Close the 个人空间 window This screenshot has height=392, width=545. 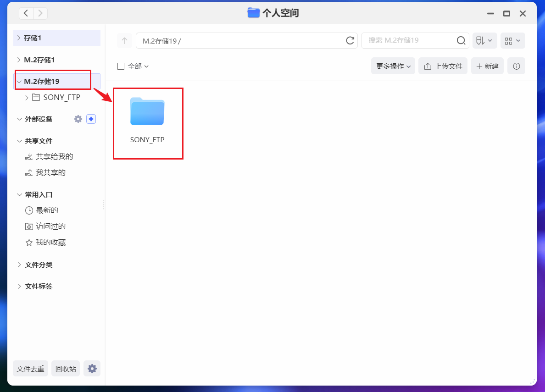point(523,14)
